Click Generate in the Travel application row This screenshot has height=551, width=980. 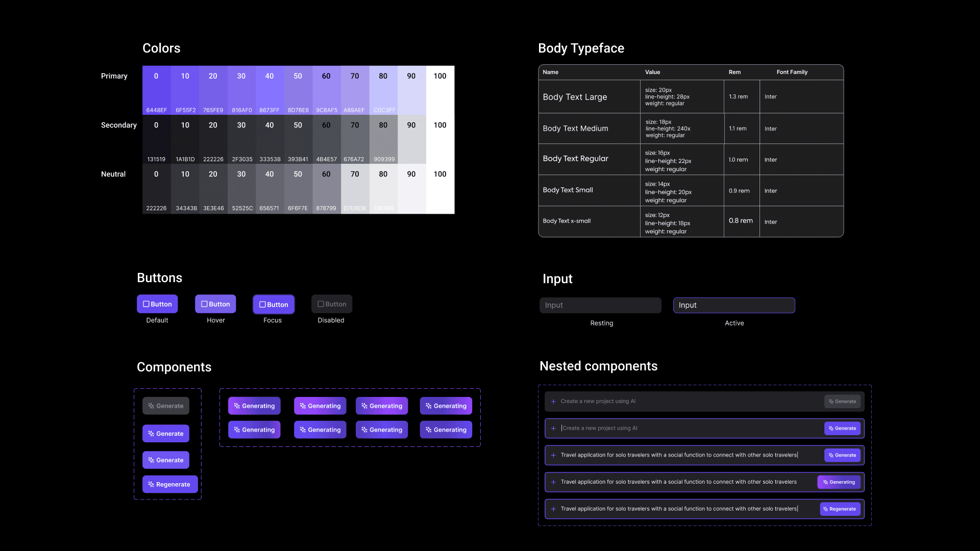coord(842,455)
